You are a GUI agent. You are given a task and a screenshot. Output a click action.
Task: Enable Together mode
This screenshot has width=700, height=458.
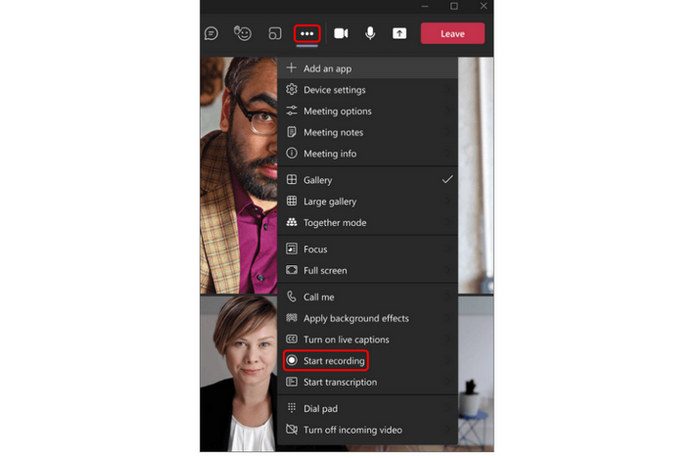pyautogui.click(x=367, y=222)
